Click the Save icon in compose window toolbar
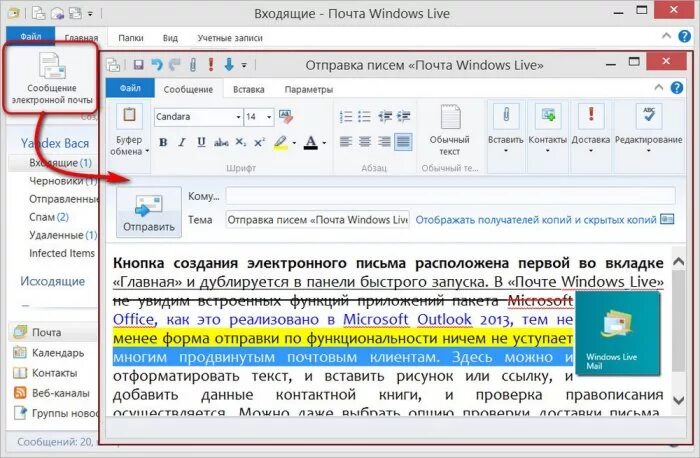The image size is (700, 458). [x=138, y=65]
